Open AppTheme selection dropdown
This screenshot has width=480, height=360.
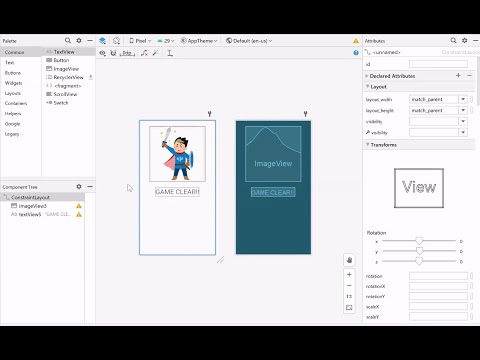pyautogui.click(x=199, y=41)
